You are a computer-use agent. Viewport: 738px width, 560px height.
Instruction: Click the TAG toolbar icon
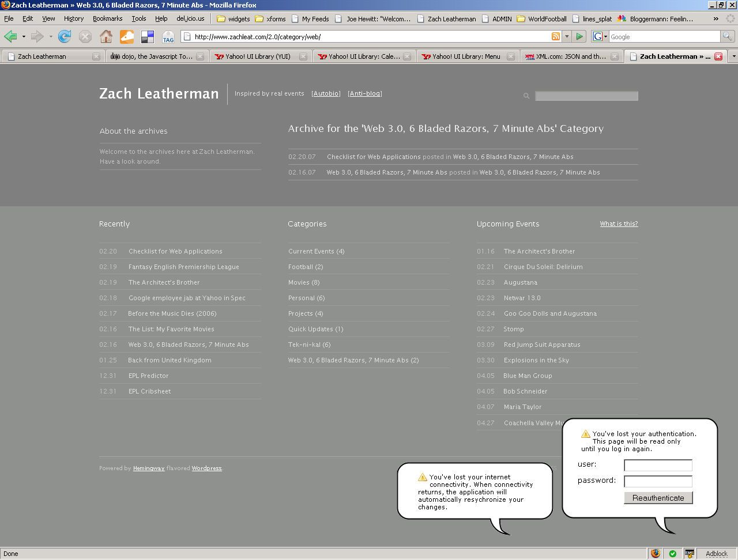(x=168, y=37)
